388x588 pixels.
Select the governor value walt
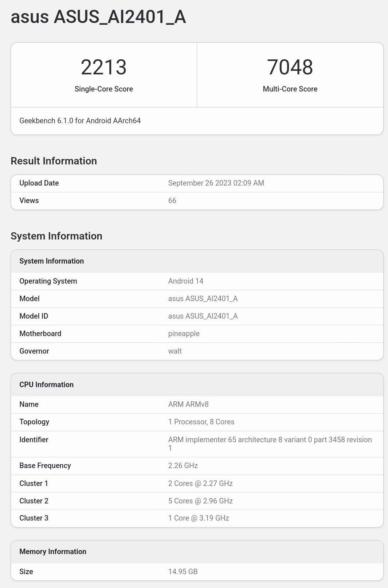(175, 351)
